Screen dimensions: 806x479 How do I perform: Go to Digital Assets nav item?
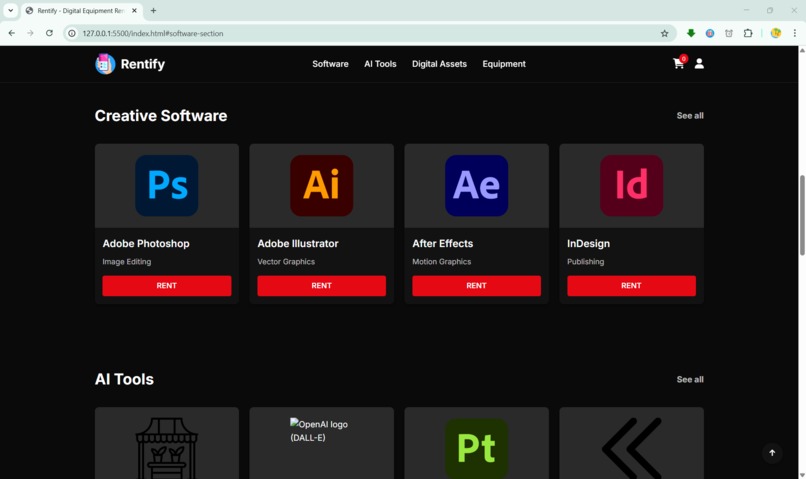click(x=439, y=64)
